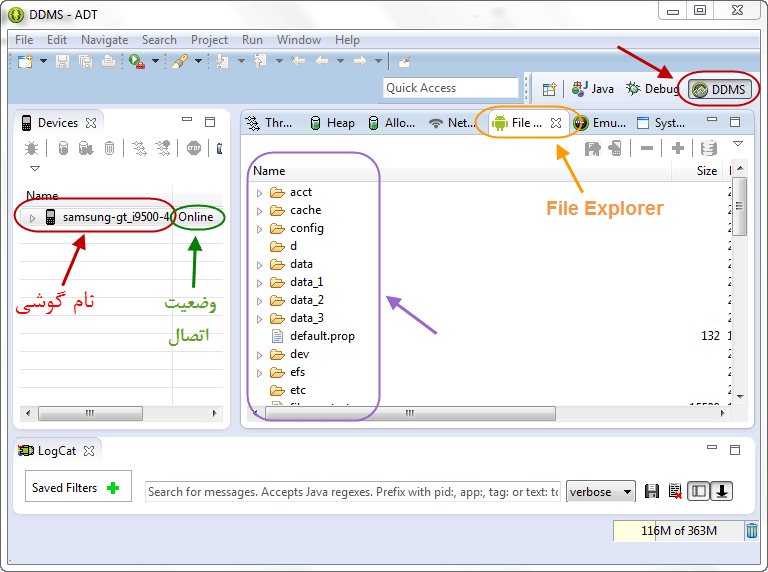Click the LogCat message search field
Viewport: 768px width, 572px height.
click(353, 492)
